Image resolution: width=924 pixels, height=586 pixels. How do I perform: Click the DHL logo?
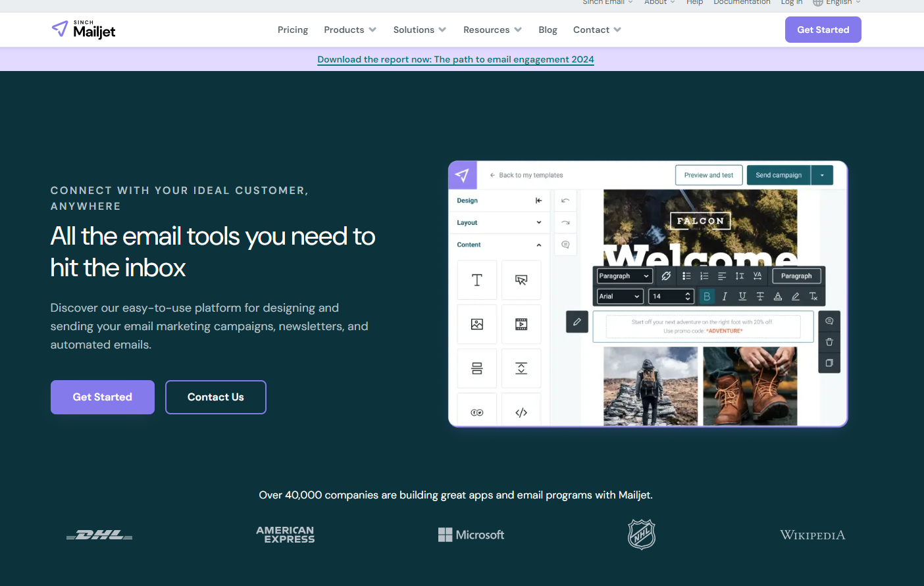click(99, 535)
